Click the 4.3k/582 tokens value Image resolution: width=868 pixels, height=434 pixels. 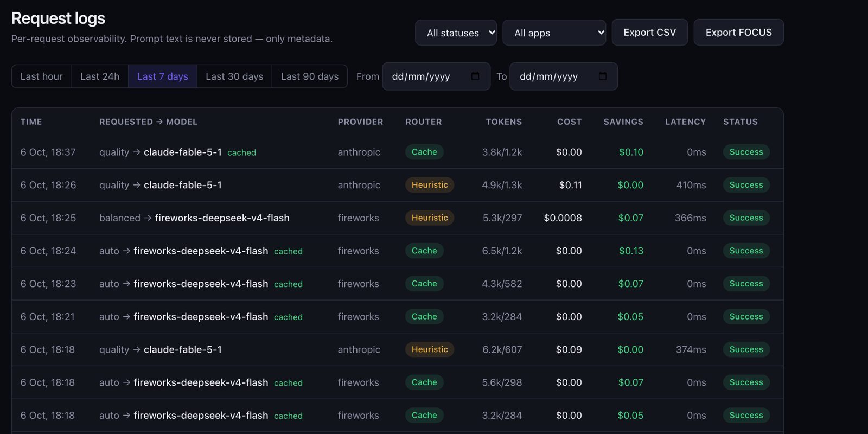point(502,284)
